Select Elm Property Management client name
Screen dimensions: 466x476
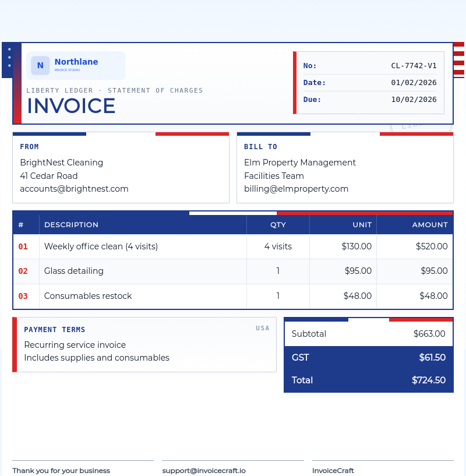pos(300,163)
